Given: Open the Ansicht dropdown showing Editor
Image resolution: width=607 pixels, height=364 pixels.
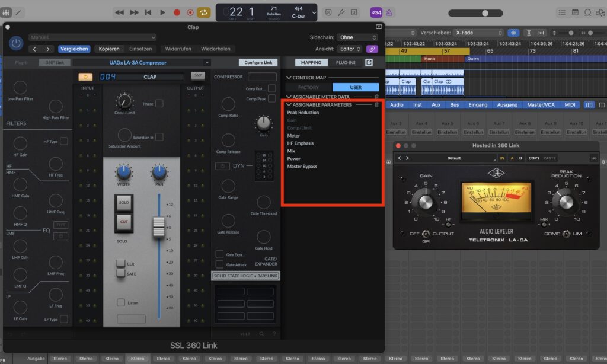Looking at the screenshot, I should 350,49.
